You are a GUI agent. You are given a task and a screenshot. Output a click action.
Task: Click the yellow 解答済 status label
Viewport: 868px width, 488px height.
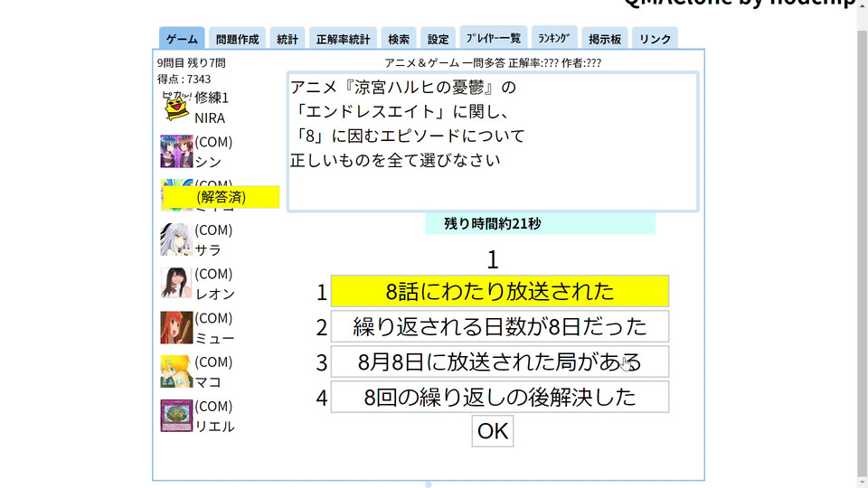[x=221, y=197]
